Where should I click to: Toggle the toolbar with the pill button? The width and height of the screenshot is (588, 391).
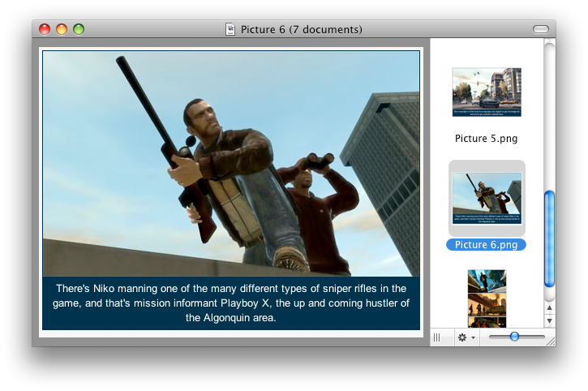pyautogui.click(x=541, y=29)
